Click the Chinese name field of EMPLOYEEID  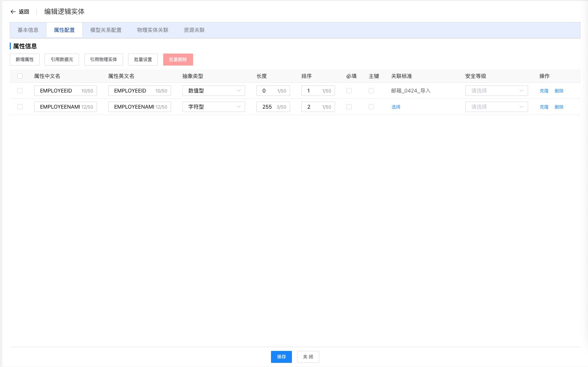65,91
